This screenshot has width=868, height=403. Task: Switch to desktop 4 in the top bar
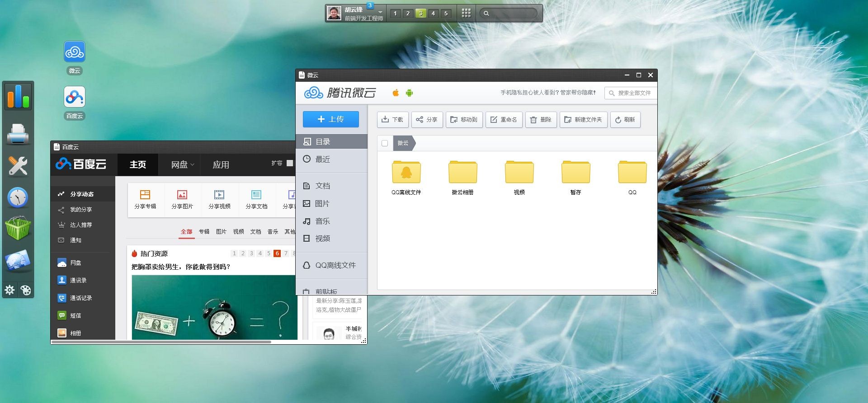pos(433,14)
